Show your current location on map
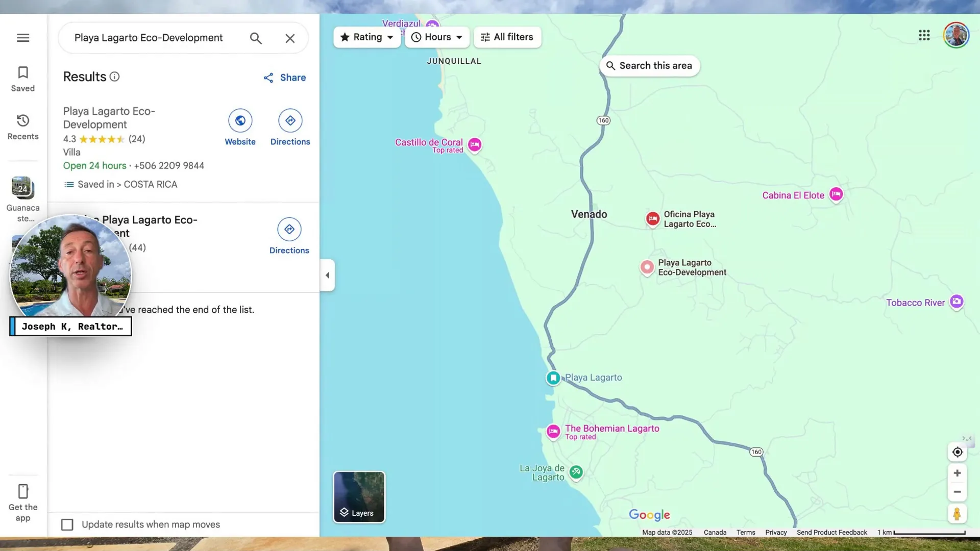Image resolution: width=980 pixels, height=551 pixels. (x=957, y=452)
